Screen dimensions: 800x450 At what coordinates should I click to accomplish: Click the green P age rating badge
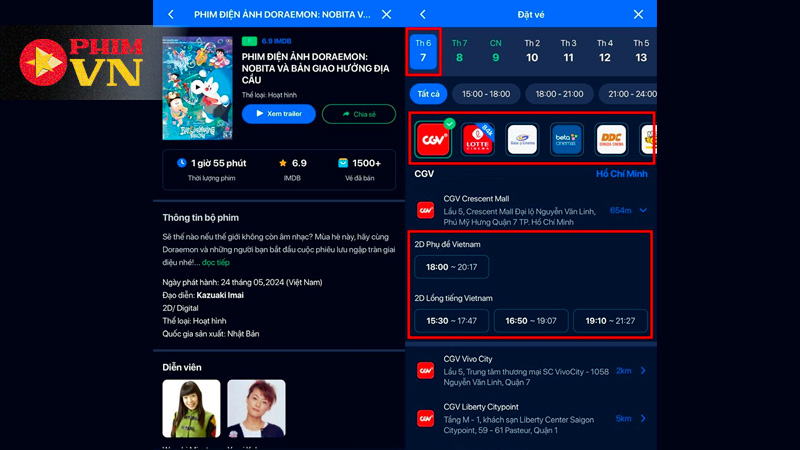[249, 41]
